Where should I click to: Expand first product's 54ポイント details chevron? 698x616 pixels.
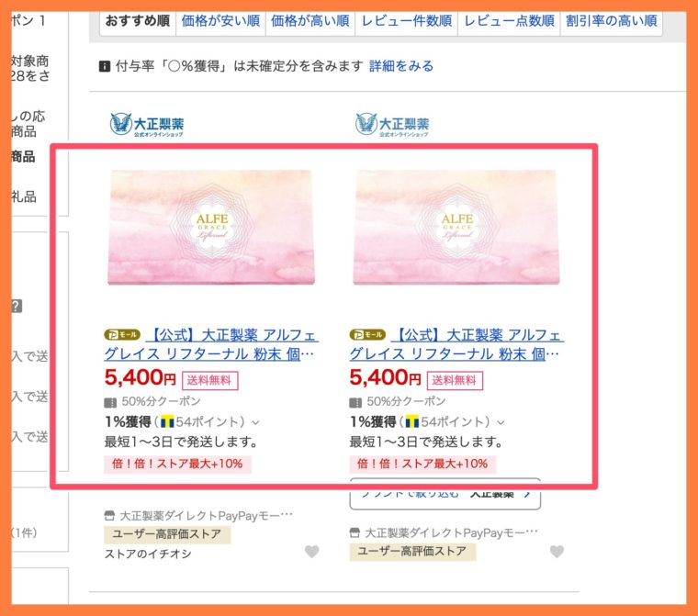coord(255,422)
